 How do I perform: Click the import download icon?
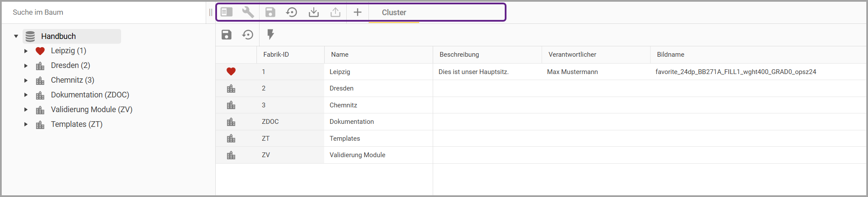(313, 12)
